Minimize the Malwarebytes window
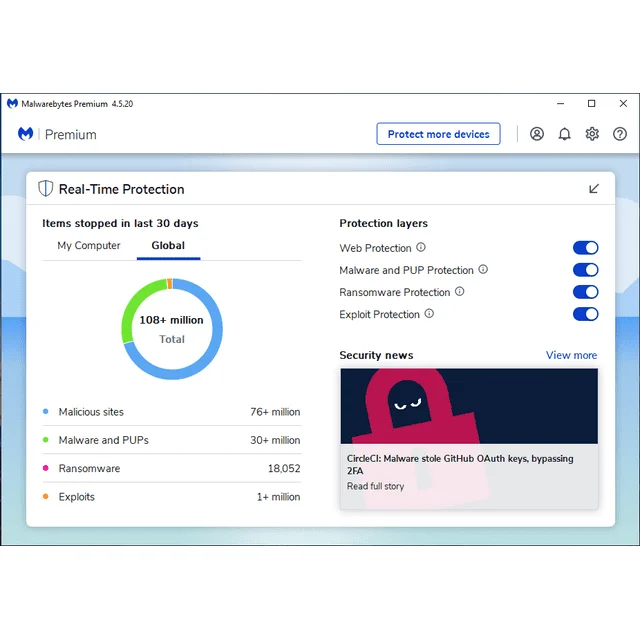 (x=560, y=104)
